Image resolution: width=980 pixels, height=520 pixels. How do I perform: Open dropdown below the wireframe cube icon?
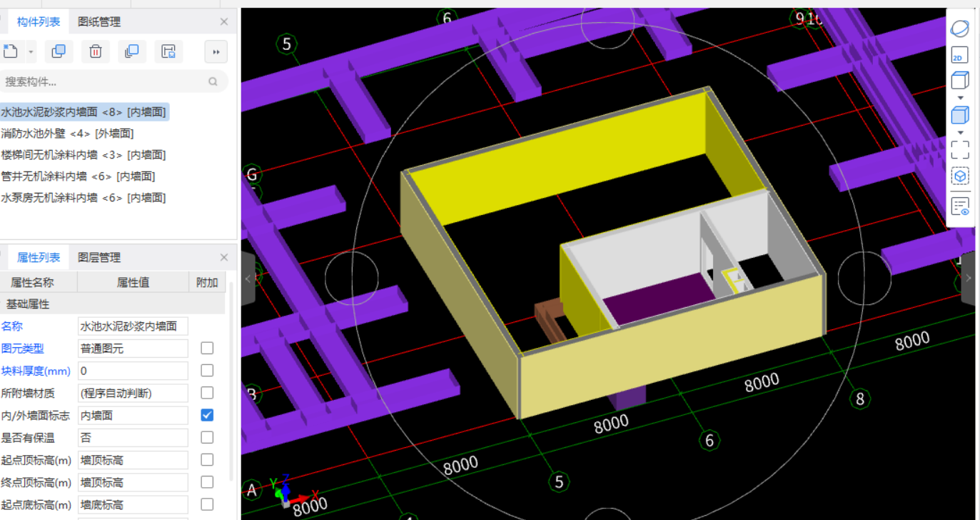point(960,97)
